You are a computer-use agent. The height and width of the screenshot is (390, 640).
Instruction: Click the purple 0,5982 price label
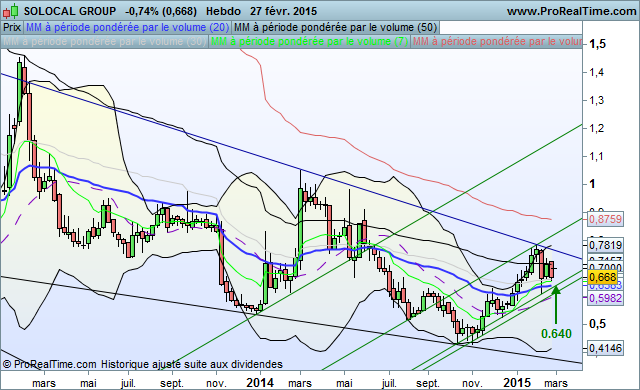[x=605, y=298]
